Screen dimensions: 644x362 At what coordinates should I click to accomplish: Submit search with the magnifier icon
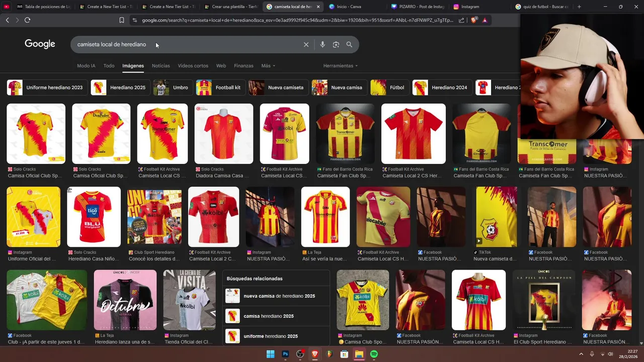point(349,45)
